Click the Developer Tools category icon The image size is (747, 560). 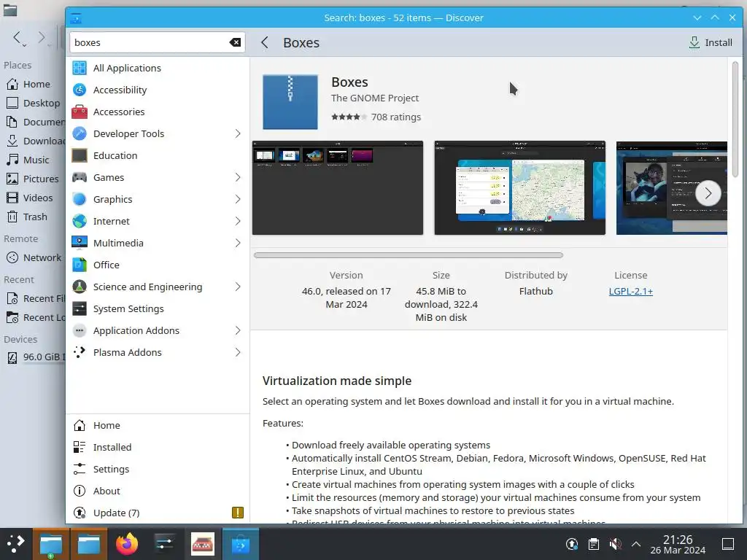tap(79, 134)
